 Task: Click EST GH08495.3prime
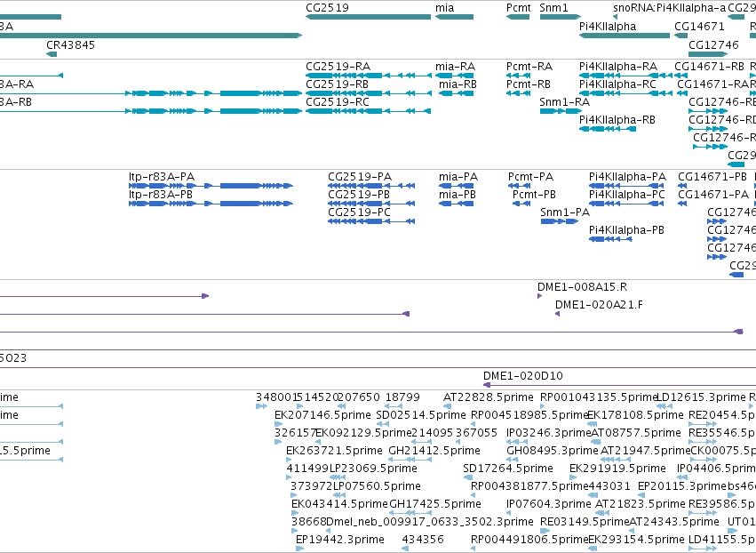[552, 451]
